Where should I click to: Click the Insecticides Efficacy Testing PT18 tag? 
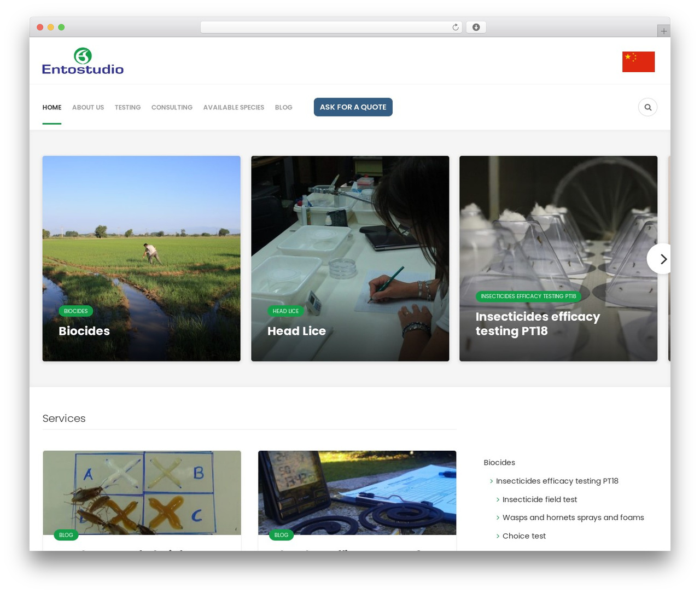coord(528,296)
